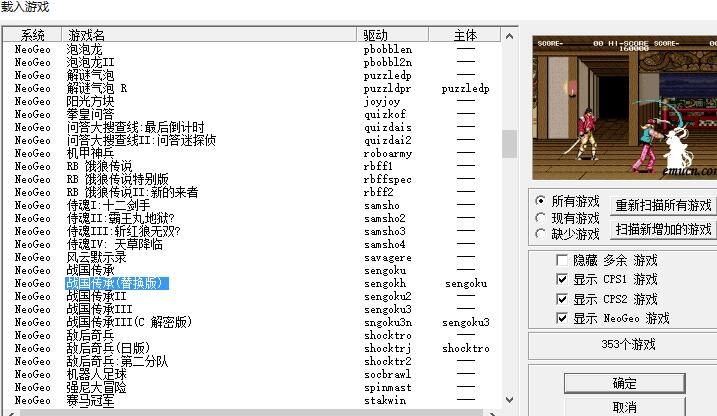The image size is (717, 416).
Task: Uncheck the 显示 CPS2 游戏 checkbox
Action: (562, 299)
